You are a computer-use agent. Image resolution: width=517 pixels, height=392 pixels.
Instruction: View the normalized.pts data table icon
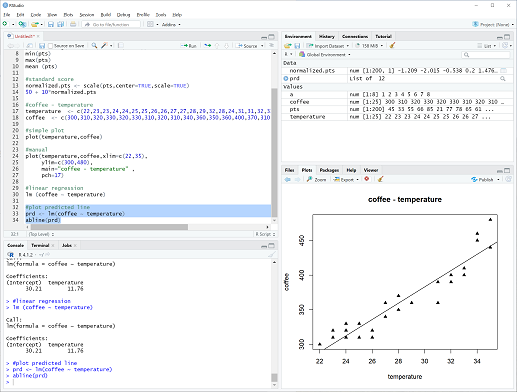[503, 70]
